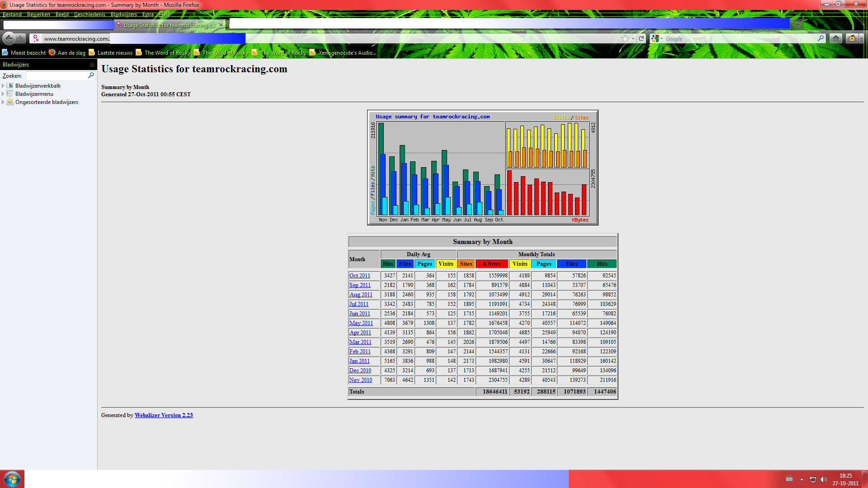868x488 pixels.
Task: Close the Bladwijzers sidebar panel
Action: 92,65
